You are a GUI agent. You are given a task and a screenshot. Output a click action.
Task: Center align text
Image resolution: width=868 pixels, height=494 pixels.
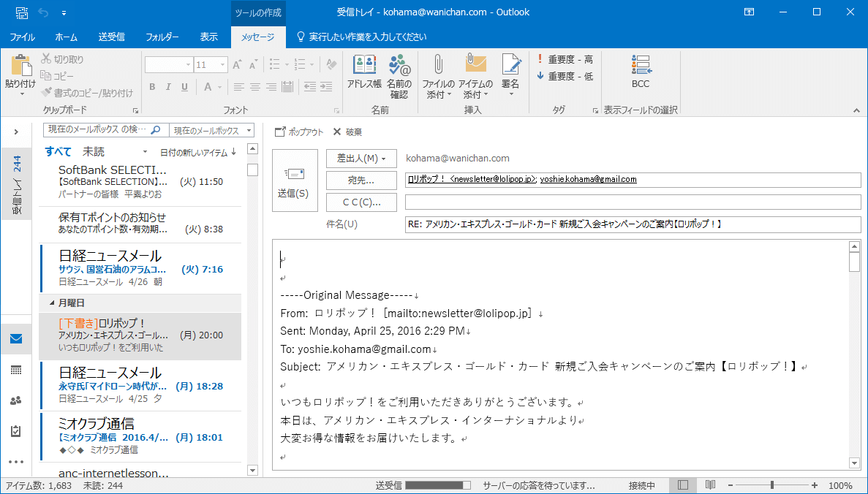254,87
